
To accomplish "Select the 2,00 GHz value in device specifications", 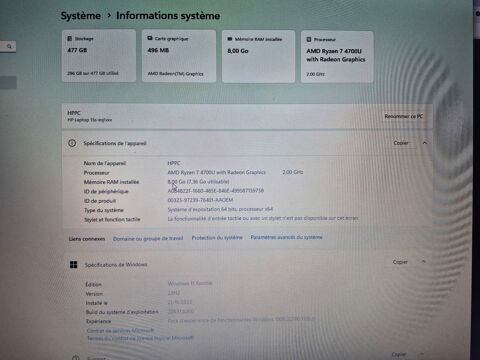I will [293, 172].
